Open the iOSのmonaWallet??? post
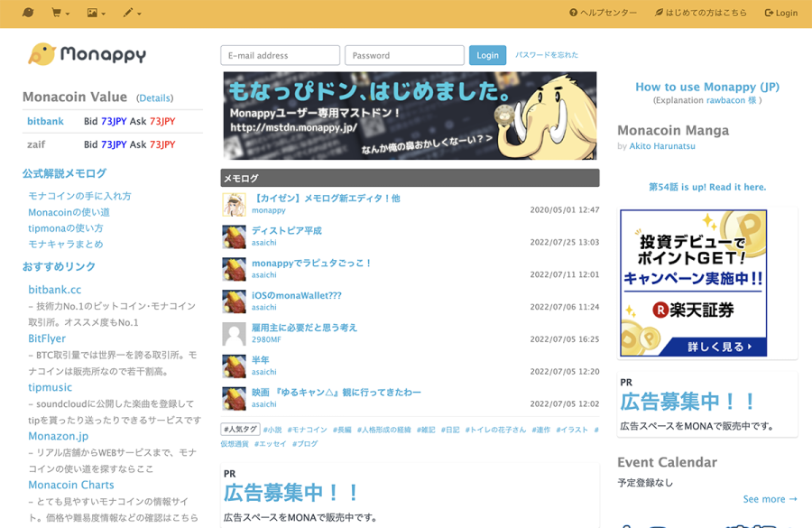 pyautogui.click(x=296, y=295)
